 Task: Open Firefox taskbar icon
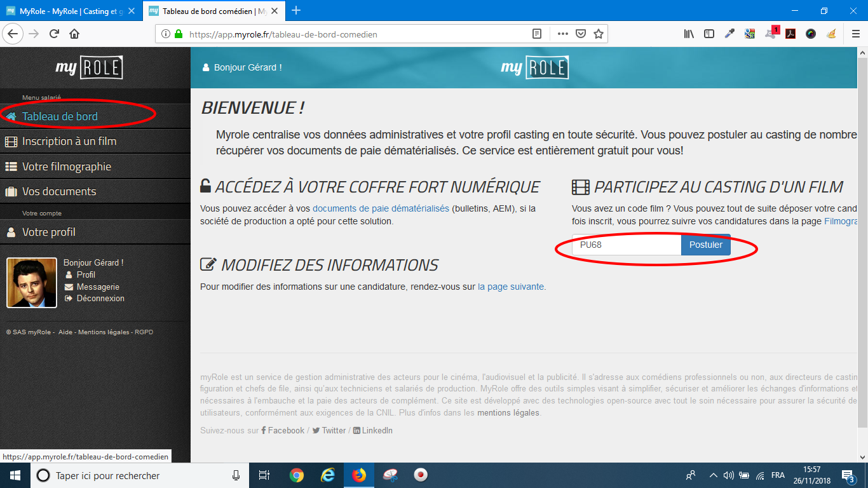(x=359, y=475)
